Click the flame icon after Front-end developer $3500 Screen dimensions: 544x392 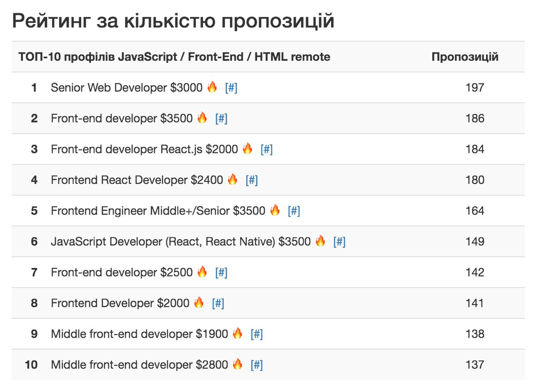click(x=202, y=118)
